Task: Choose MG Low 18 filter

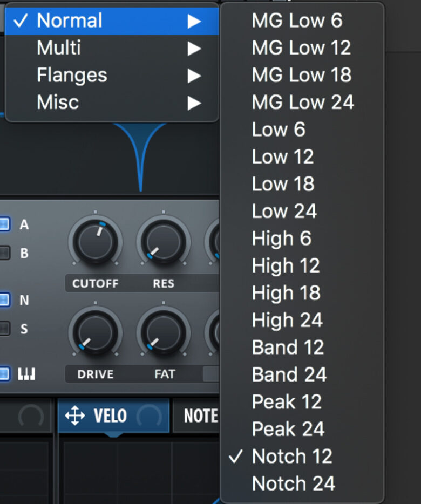Action: (302, 75)
